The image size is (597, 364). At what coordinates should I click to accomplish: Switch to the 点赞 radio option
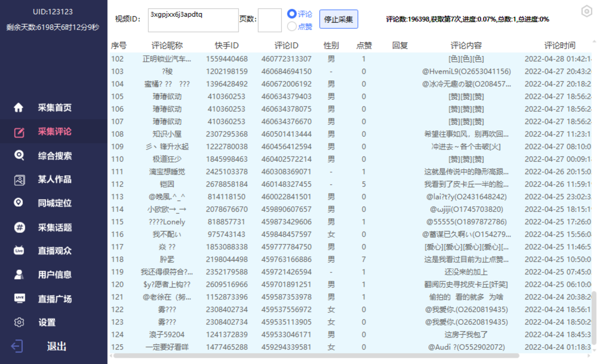pos(291,26)
